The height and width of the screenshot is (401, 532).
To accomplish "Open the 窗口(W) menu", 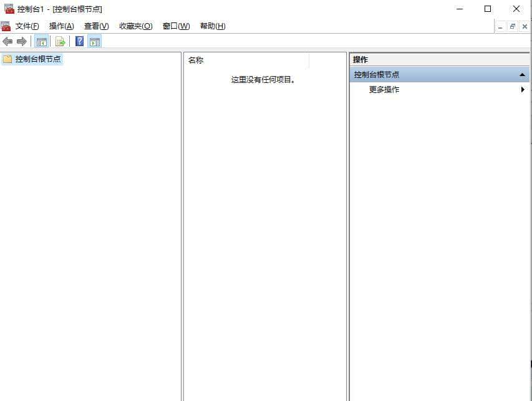I will pyautogui.click(x=175, y=26).
